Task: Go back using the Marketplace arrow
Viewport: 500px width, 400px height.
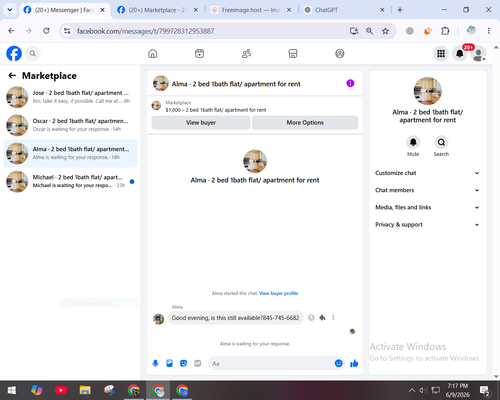Action: click(x=12, y=76)
